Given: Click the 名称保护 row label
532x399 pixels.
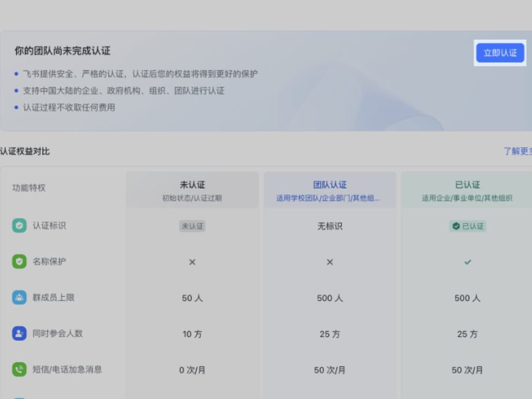Looking at the screenshot, I should [49, 261].
